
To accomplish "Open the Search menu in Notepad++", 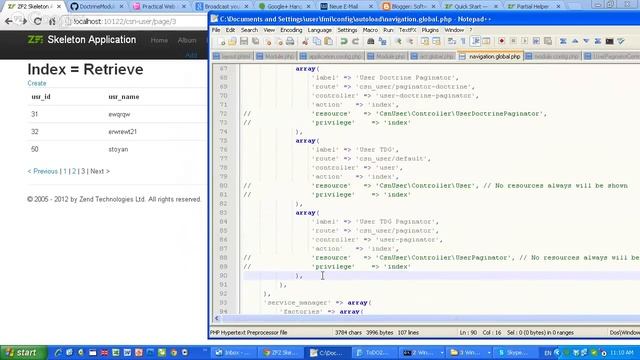I will [x=249, y=30].
